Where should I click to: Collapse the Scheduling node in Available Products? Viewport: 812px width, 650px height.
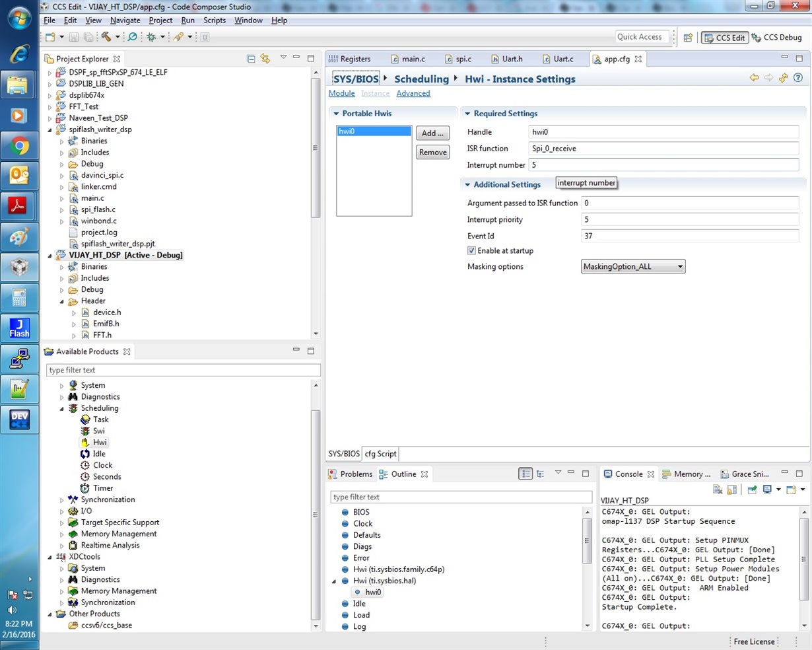tap(62, 409)
